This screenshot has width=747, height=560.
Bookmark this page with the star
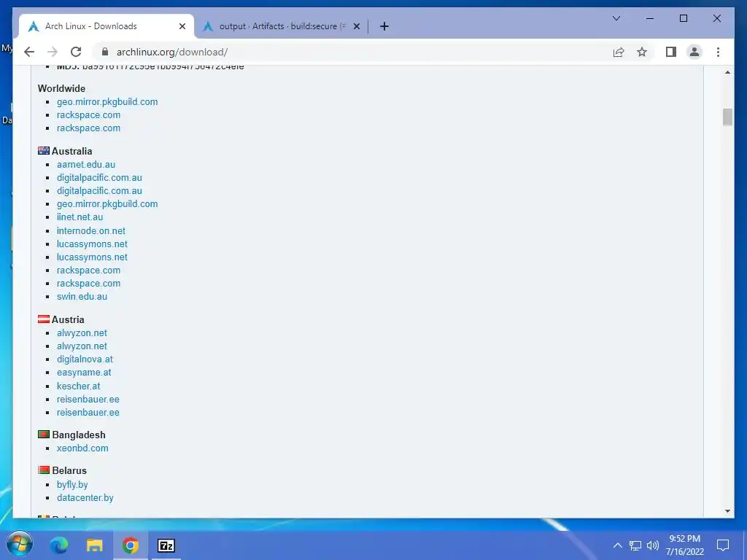tap(642, 52)
